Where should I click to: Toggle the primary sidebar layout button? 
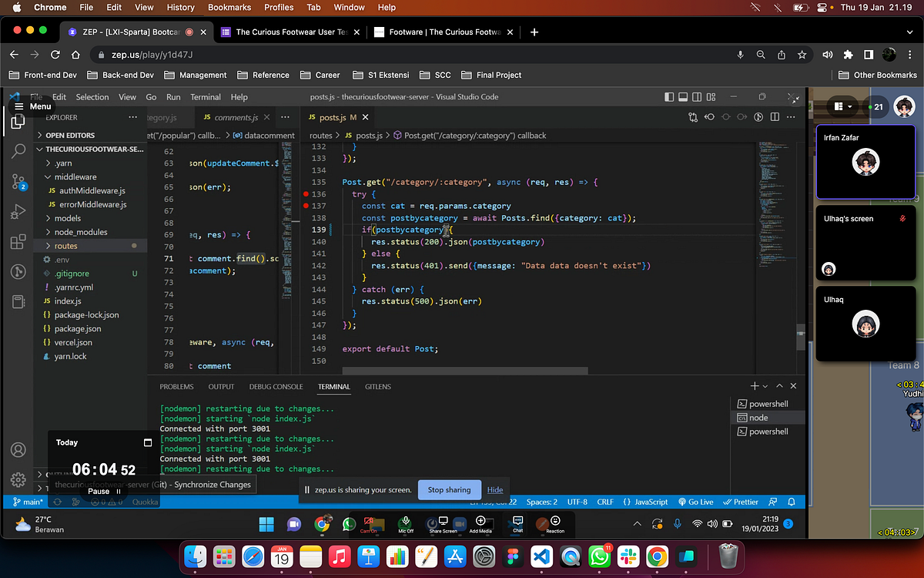coord(670,97)
